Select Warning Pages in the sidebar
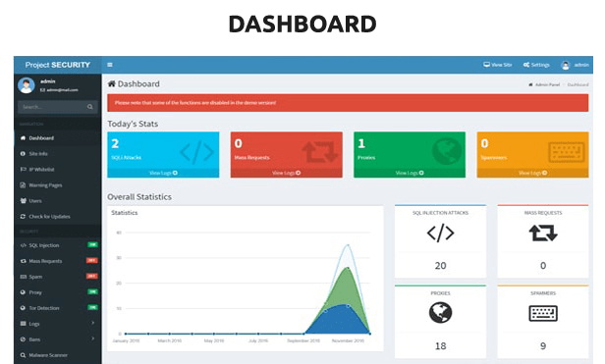The width and height of the screenshot is (605, 364). [58, 185]
